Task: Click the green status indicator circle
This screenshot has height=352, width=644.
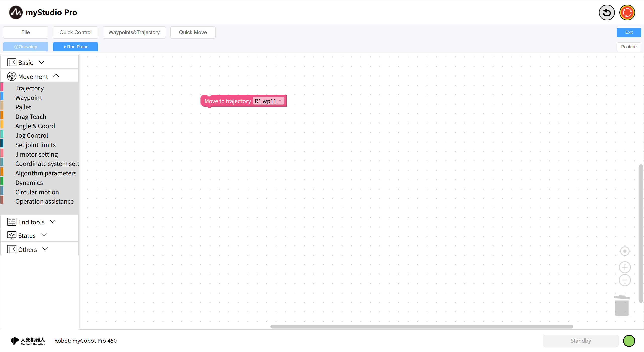Action: [x=629, y=341]
